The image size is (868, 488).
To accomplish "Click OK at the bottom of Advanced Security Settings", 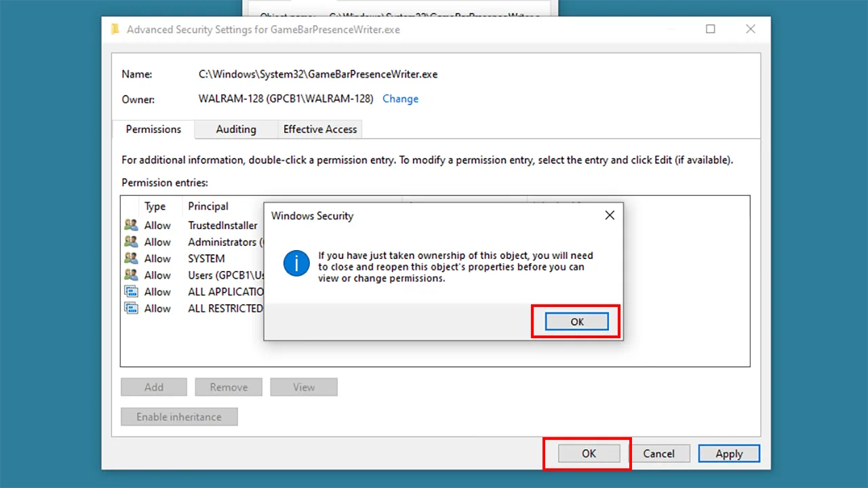I will click(589, 453).
